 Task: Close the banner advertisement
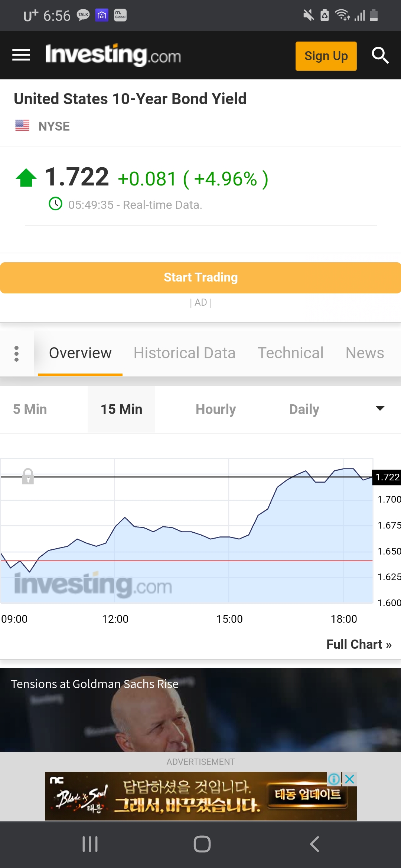point(350,779)
